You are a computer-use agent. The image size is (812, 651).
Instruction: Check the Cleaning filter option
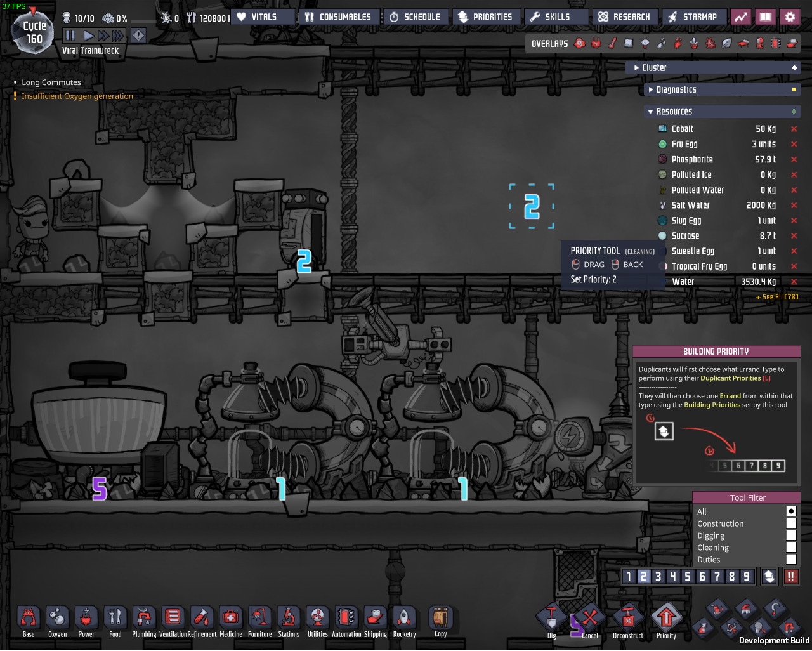pos(791,548)
